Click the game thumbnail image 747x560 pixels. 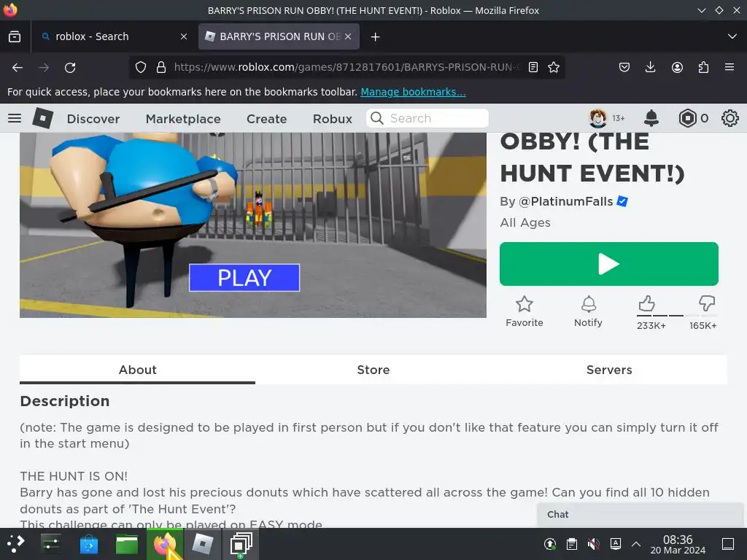[253, 225]
